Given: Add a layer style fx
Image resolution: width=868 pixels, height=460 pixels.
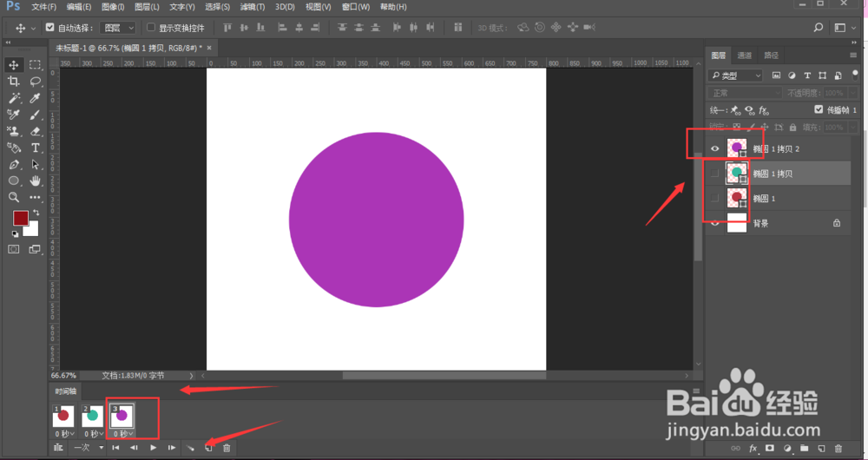Looking at the screenshot, I should coord(753,449).
